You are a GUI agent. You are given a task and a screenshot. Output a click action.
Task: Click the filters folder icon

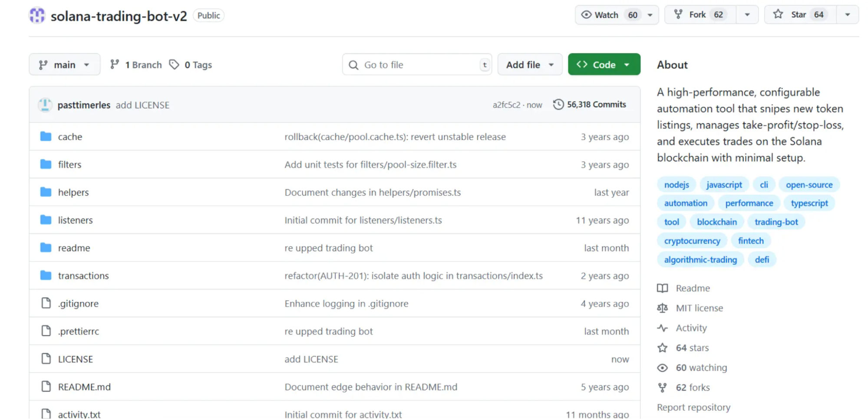click(46, 164)
